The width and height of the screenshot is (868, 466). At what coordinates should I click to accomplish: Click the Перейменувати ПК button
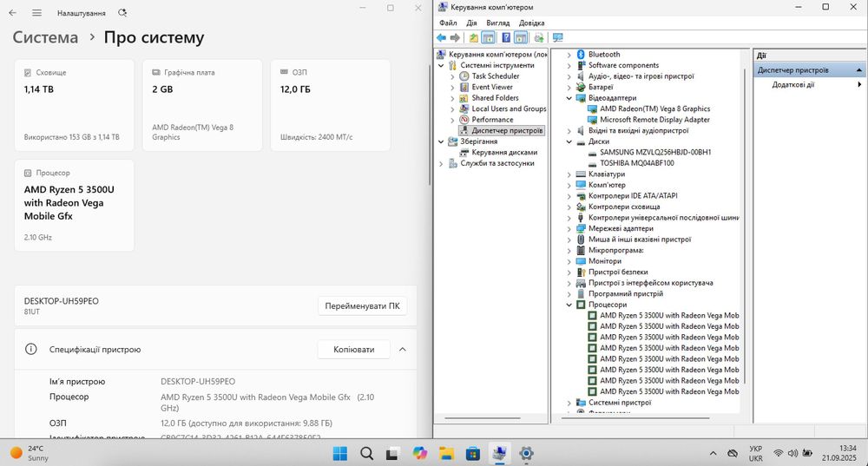[363, 306]
